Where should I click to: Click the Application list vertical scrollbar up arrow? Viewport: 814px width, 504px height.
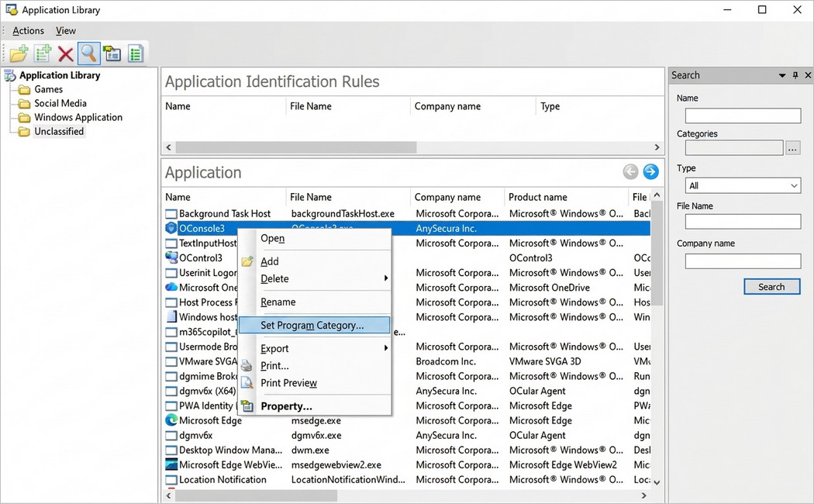pyautogui.click(x=657, y=195)
